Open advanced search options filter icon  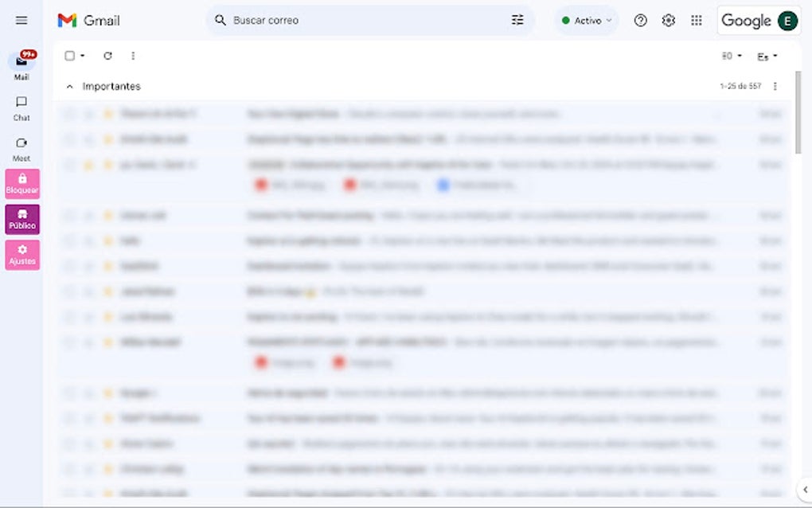pyautogui.click(x=517, y=20)
